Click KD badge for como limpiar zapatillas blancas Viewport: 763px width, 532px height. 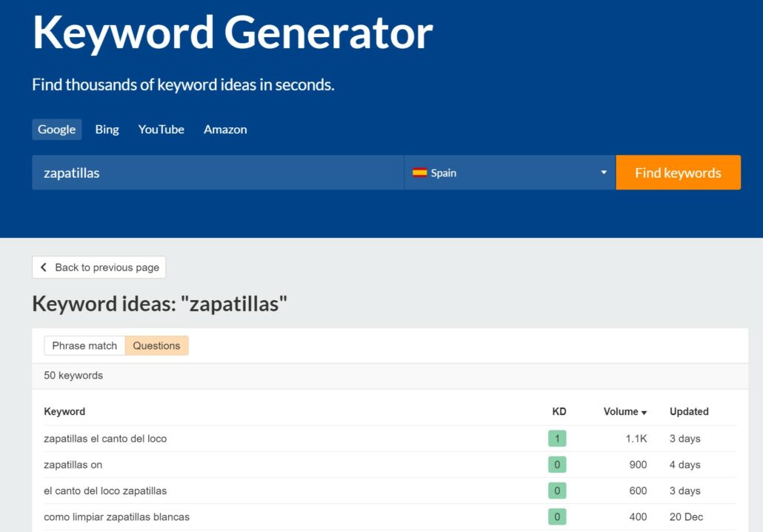click(x=556, y=516)
